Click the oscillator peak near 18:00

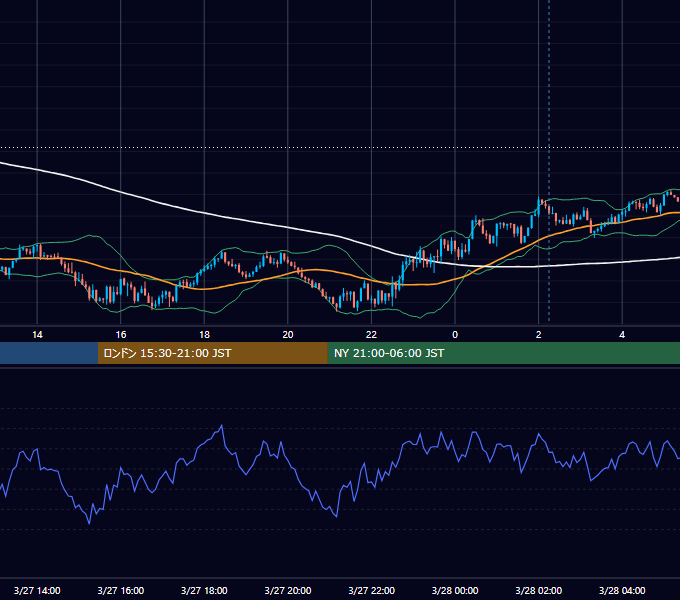point(222,426)
